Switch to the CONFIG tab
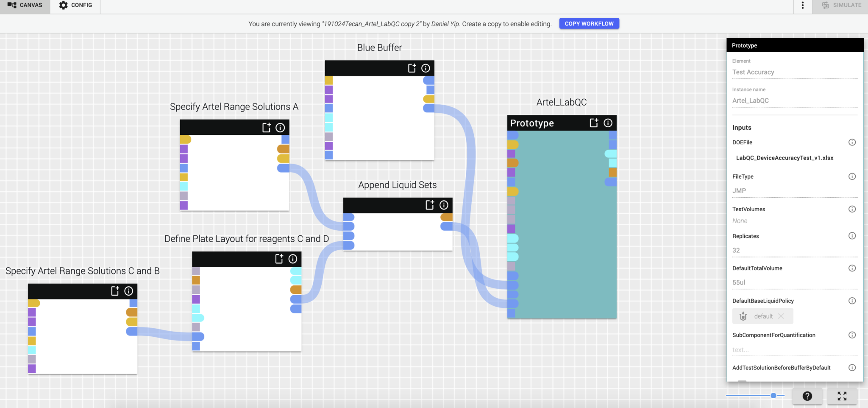Image resolution: width=868 pixels, height=408 pixels. 75,5
